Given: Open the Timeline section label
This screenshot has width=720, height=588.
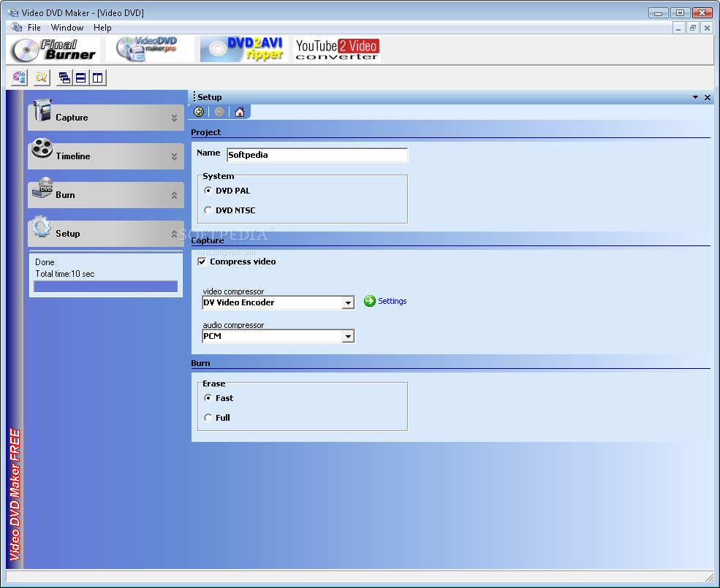Looking at the screenshot, I should pyautogui.click(x=73, y=156).
